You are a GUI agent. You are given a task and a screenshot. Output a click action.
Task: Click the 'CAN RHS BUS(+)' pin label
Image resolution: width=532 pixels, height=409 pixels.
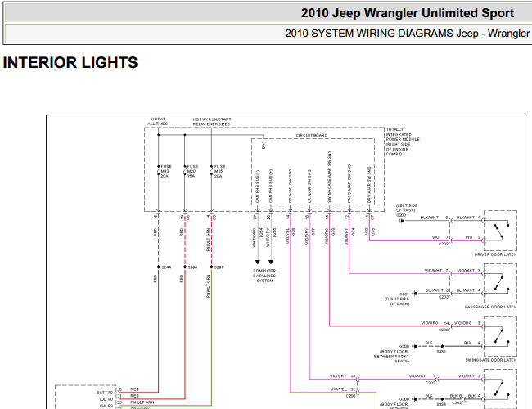point(270,187)
